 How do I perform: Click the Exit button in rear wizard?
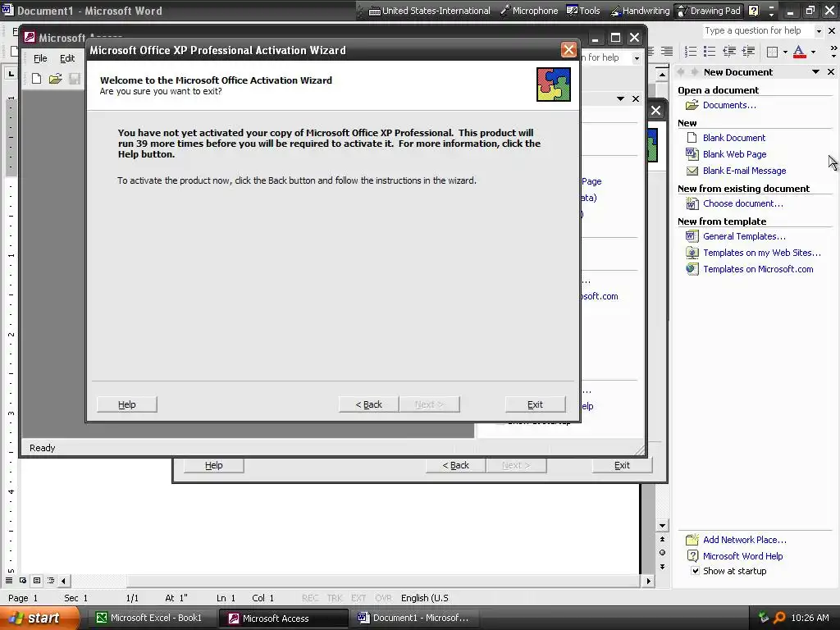622,466
